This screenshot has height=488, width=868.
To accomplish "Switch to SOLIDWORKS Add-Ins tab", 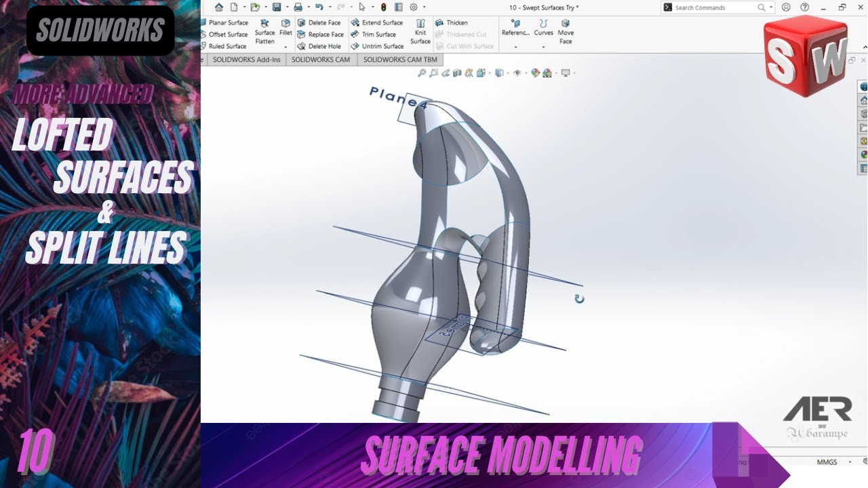I will (248, 60).
